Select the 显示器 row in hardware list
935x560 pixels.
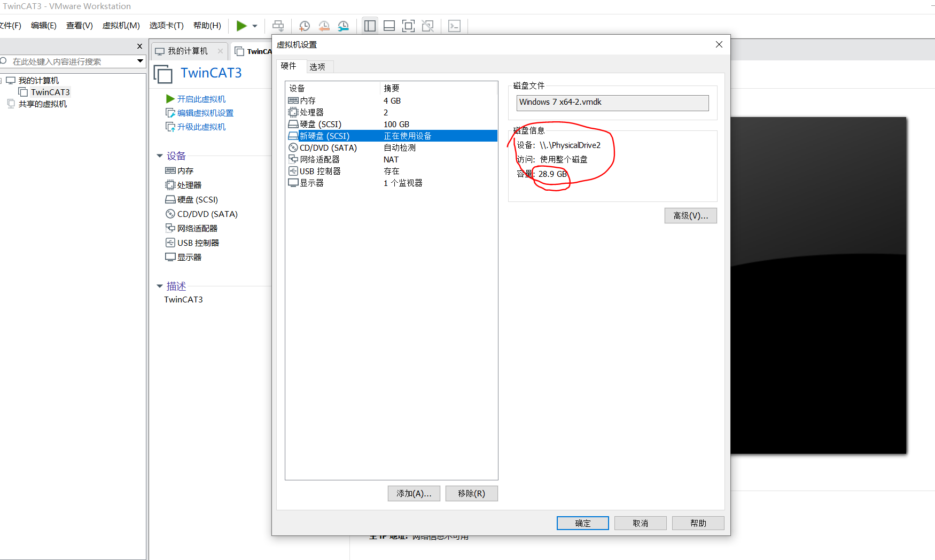click(x=392, y=183)
